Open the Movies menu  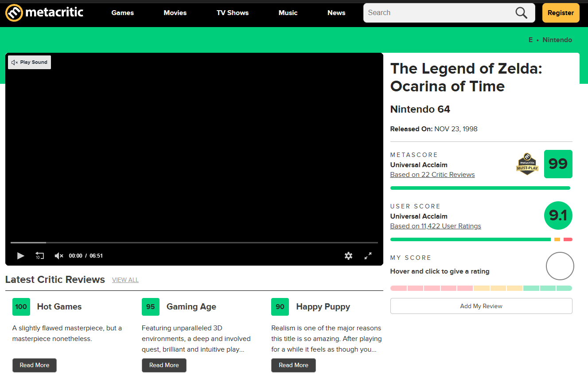coord(175,13)
